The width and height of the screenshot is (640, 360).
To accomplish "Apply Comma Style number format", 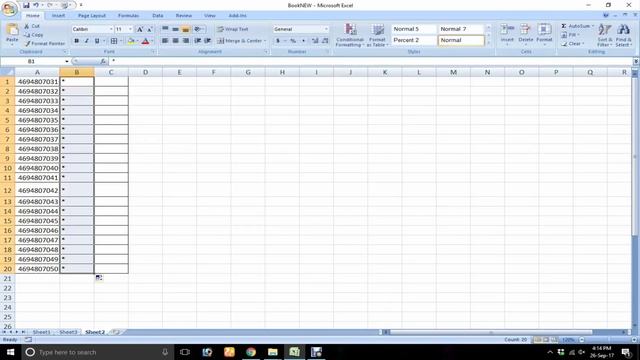I will [303, 41].
